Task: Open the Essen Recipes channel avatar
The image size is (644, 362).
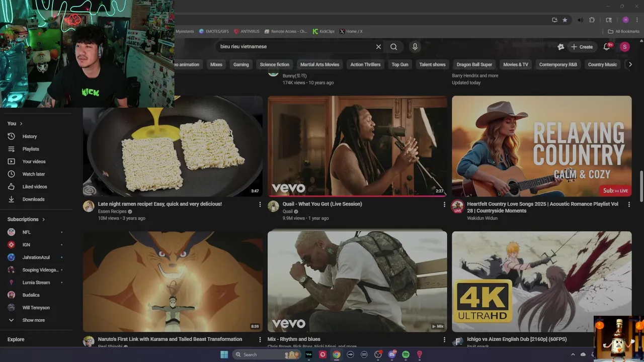Action: (x=89, y=206)
